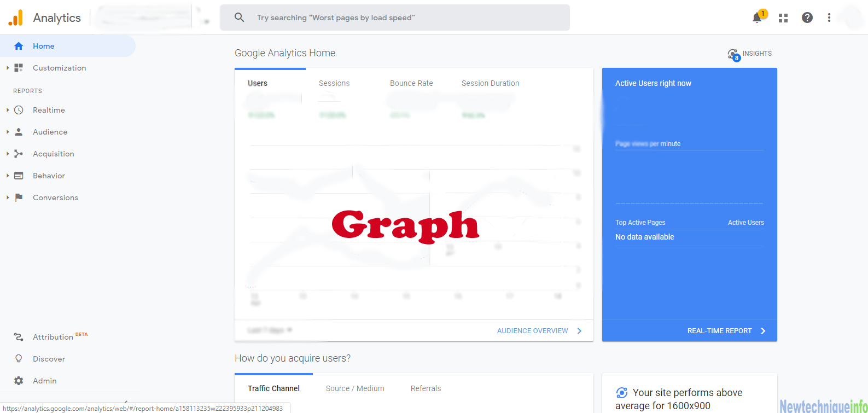Click the Discover lightbulb icon

coord(19,359)
